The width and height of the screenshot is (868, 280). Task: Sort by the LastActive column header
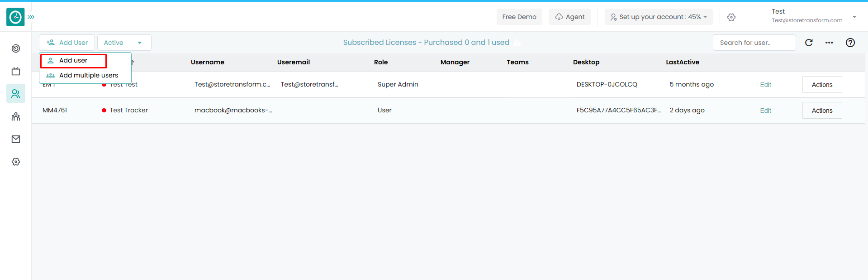point(683,62)
